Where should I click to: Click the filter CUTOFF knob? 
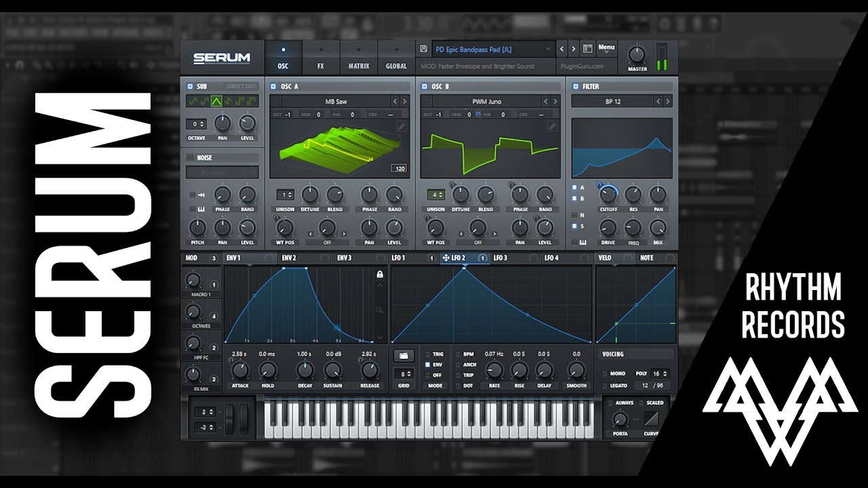coord(608,195)
